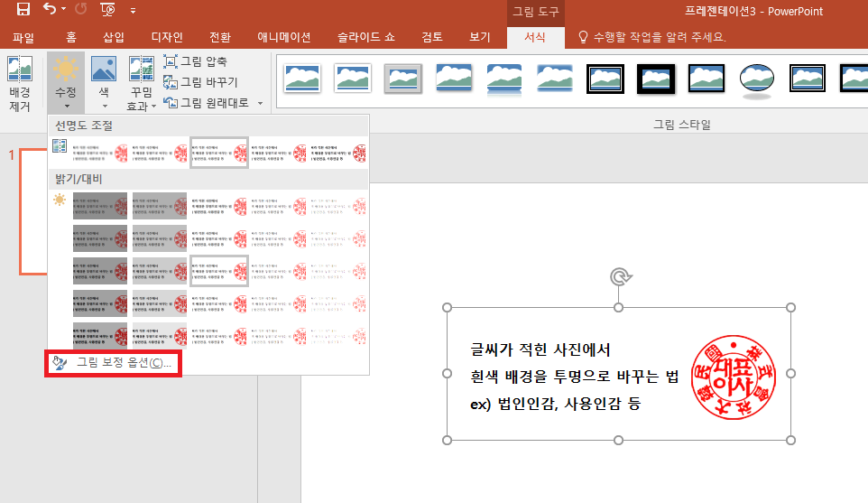868x503 pixels.
Task: Apply the oval-shaped picture style
Action: pyautogui.click(x=757, y=79)
